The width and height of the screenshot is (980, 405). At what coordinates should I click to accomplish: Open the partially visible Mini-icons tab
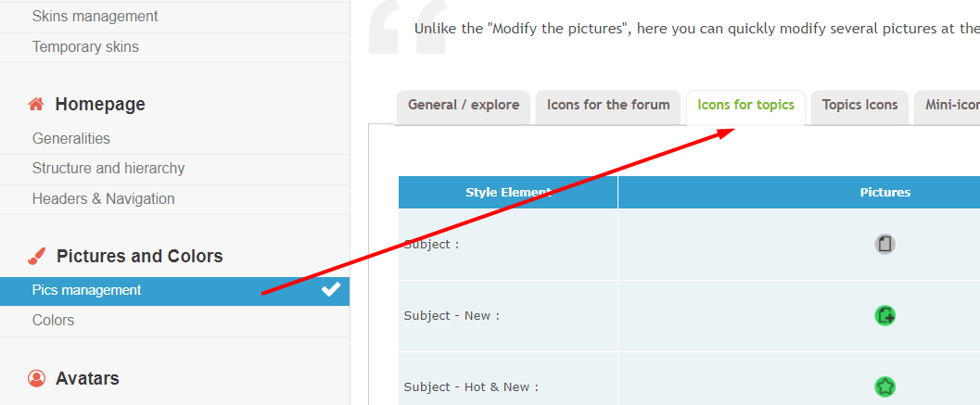coord(948,107)
